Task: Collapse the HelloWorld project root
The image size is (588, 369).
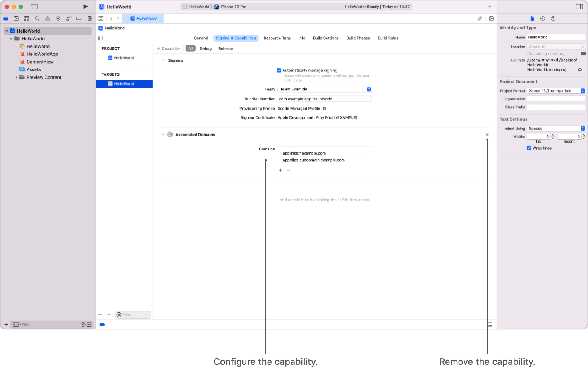Action: (6, 31)
